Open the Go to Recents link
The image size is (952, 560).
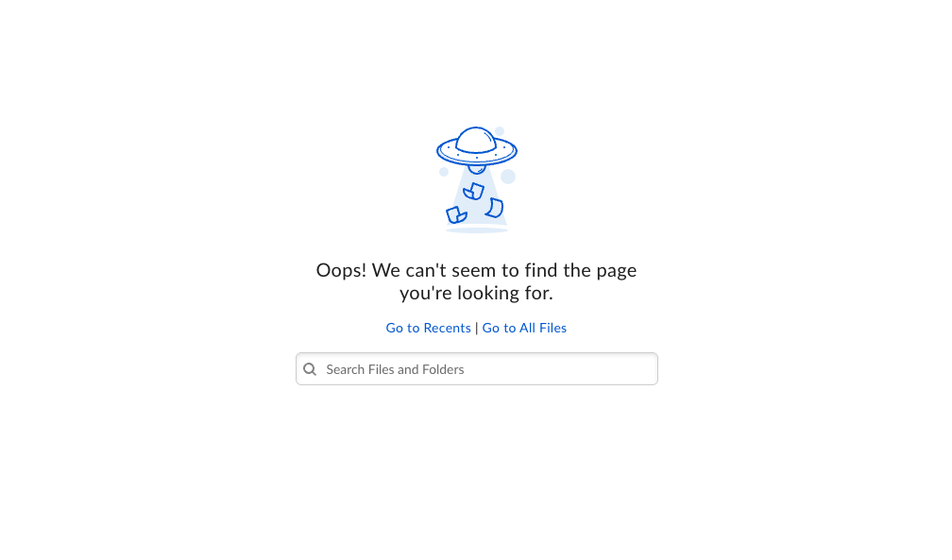428,328
